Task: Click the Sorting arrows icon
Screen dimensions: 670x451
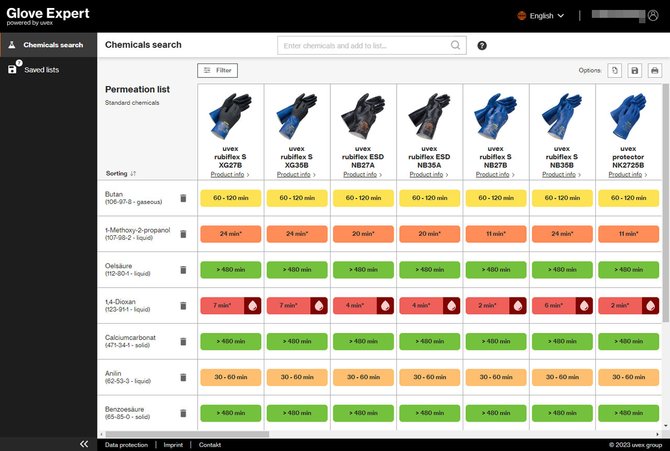Action: point(133,173)
